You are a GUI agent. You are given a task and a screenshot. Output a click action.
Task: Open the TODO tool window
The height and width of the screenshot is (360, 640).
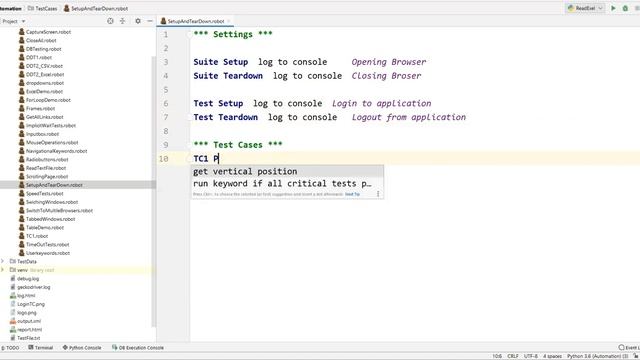(10, 348)
